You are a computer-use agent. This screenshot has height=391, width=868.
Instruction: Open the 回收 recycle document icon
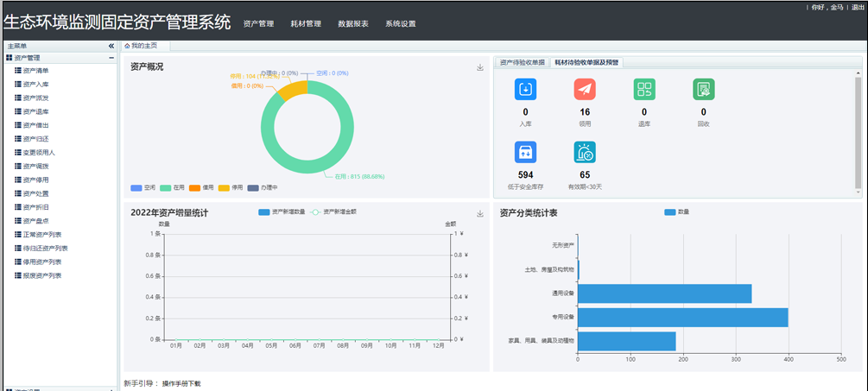click(x=704, y=89)
